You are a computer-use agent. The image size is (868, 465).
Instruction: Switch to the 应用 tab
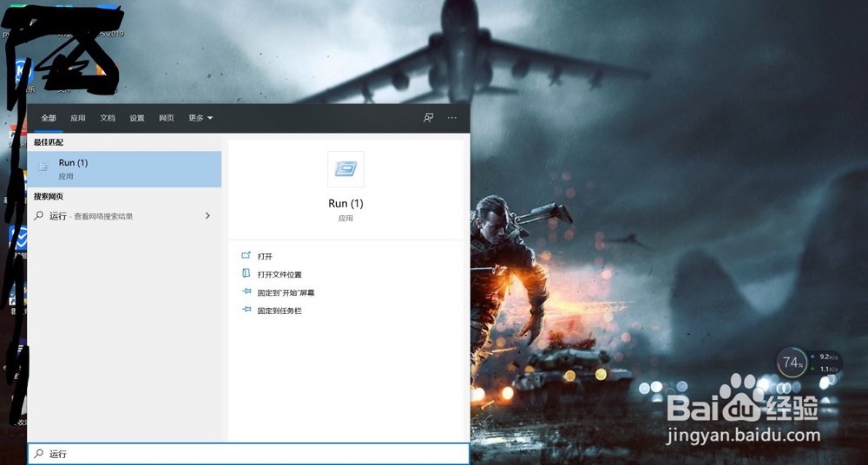click(x=78, y=118)
